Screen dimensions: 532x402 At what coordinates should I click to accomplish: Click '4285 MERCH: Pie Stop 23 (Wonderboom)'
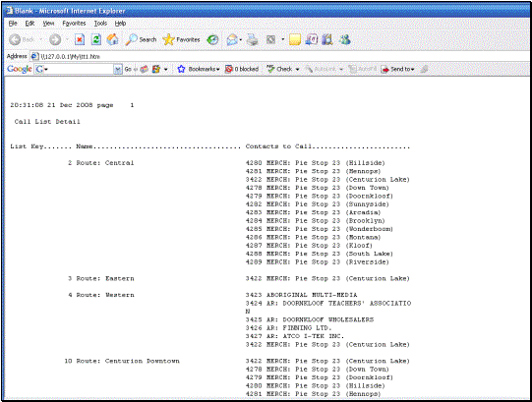(x=320, y=229)
